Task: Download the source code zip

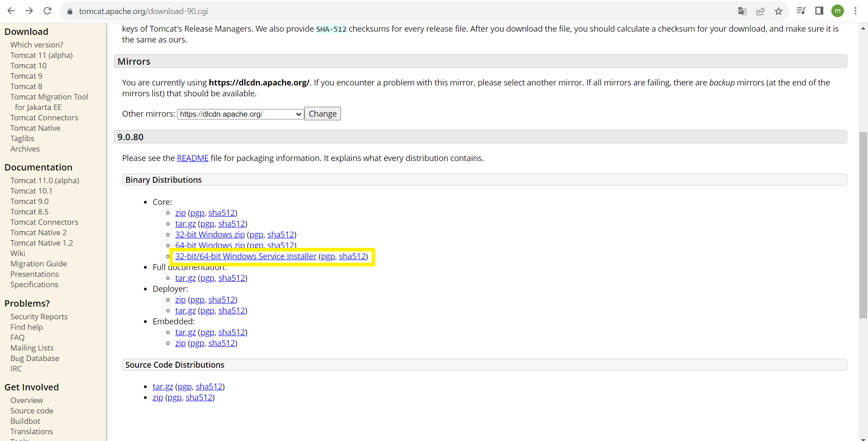Action: [x=158, y=398]
